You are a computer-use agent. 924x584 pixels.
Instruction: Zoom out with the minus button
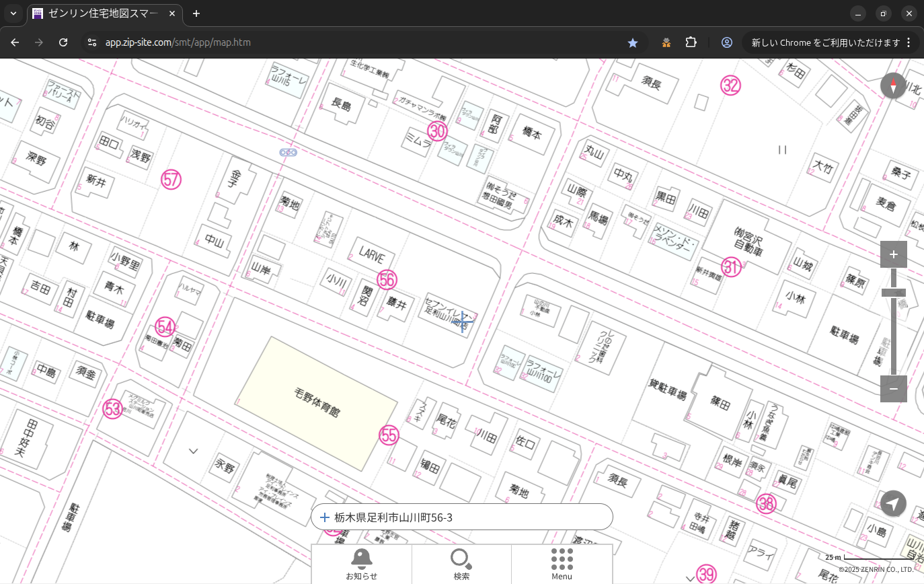[893, 389]
